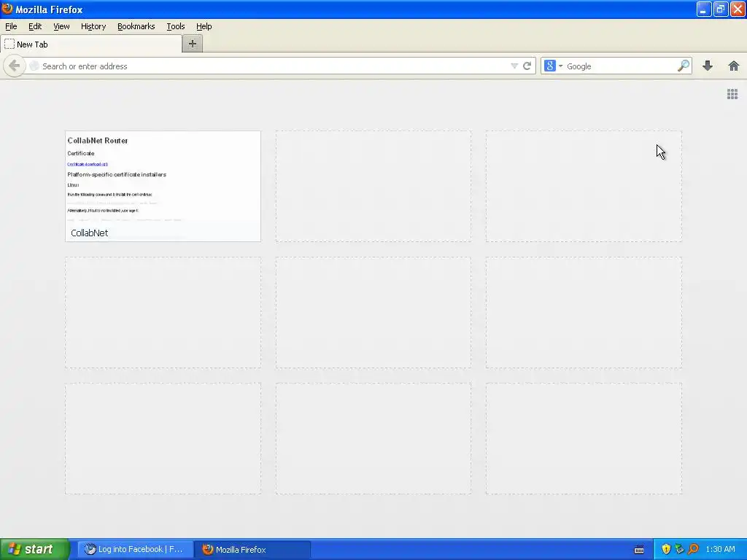Open the File menu
The image size is (747, 560).
coord(11,26)
